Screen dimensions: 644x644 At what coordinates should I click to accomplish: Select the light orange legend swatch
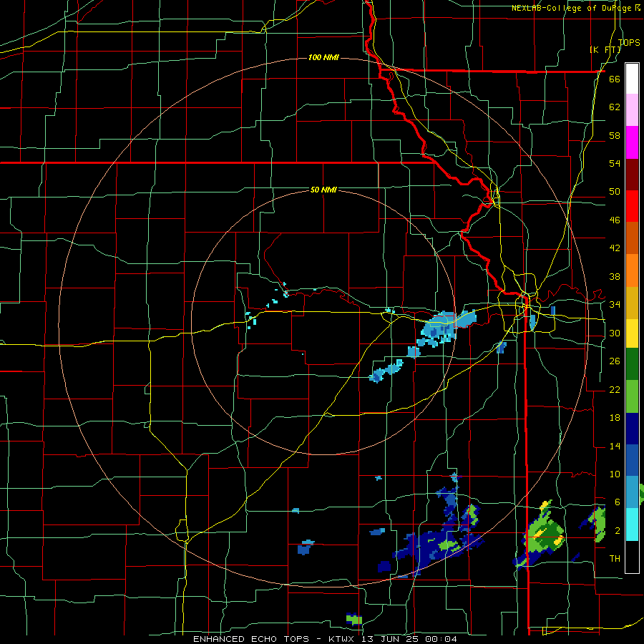[632, 270]
